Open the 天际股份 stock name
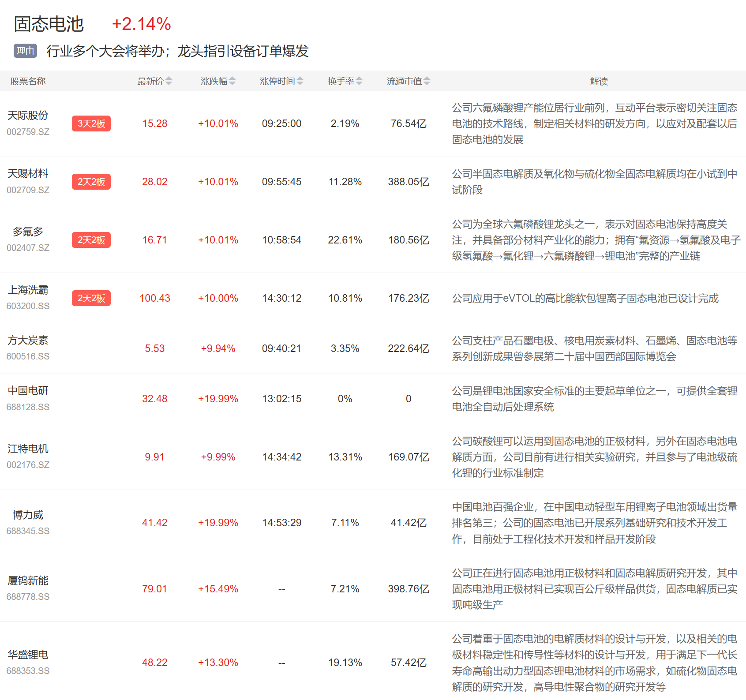Image resolution: width=746 pixels, height=700 pixels. (x=28, y=115)
